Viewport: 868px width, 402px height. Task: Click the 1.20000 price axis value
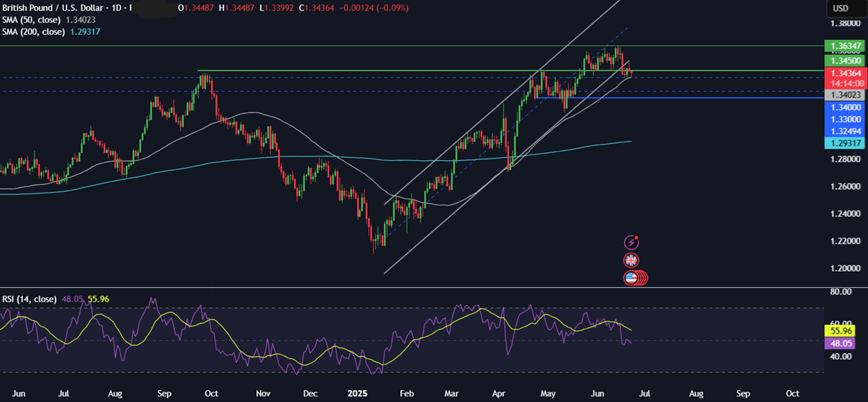point(845,268)
